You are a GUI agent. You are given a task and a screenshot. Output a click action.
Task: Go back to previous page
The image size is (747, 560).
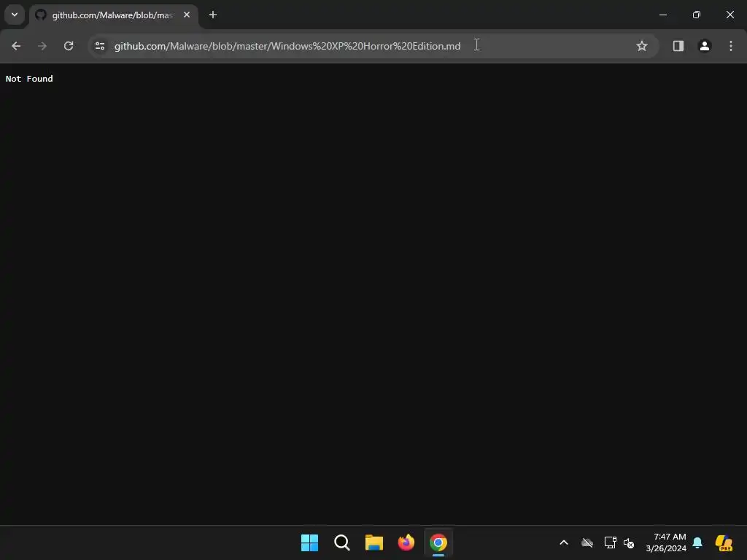point(16,46)
